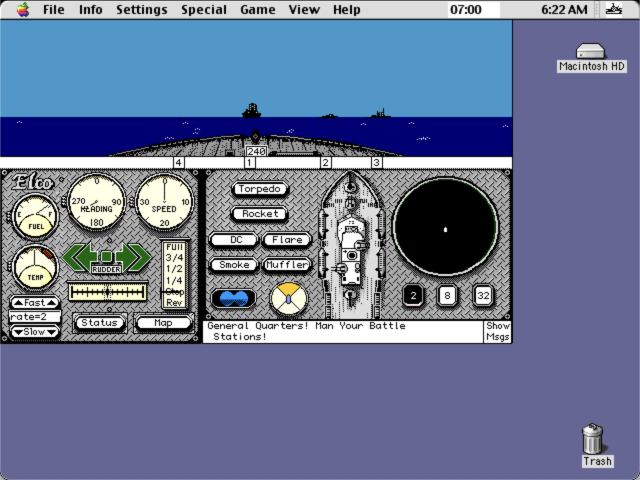Click the Elco logo
This screenshot has width=640, height=480.
pyautogui.click(x=33, y=182)
